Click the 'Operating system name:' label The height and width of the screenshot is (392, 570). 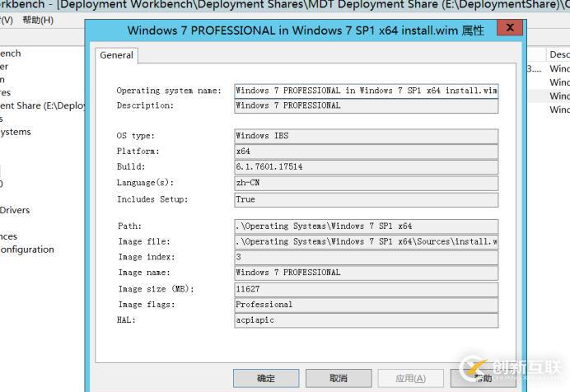point(169,91)
